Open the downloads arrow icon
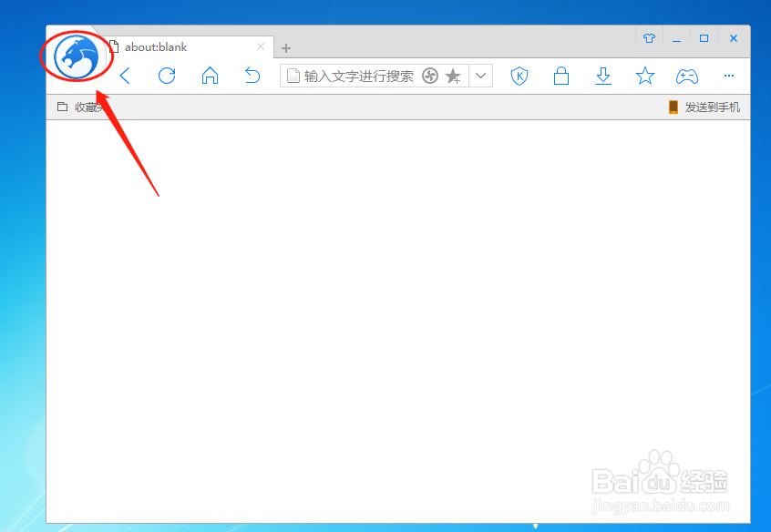This screenshot has width=771, height=532. click(602, 77)
